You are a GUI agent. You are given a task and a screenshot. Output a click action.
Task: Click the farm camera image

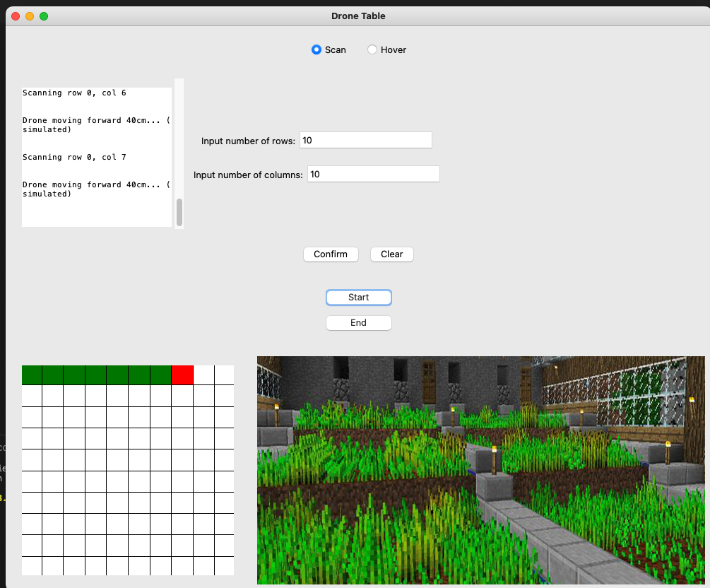[481, 470]
